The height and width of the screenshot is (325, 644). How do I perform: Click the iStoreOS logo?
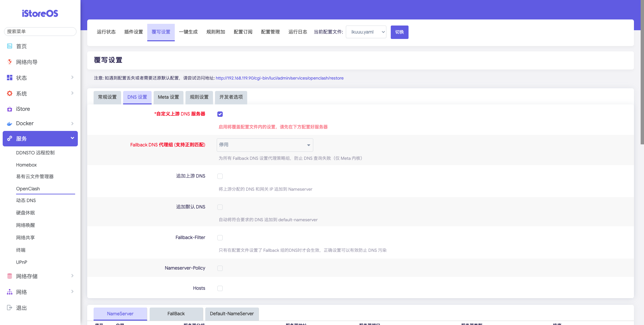[x=40, y=13]
